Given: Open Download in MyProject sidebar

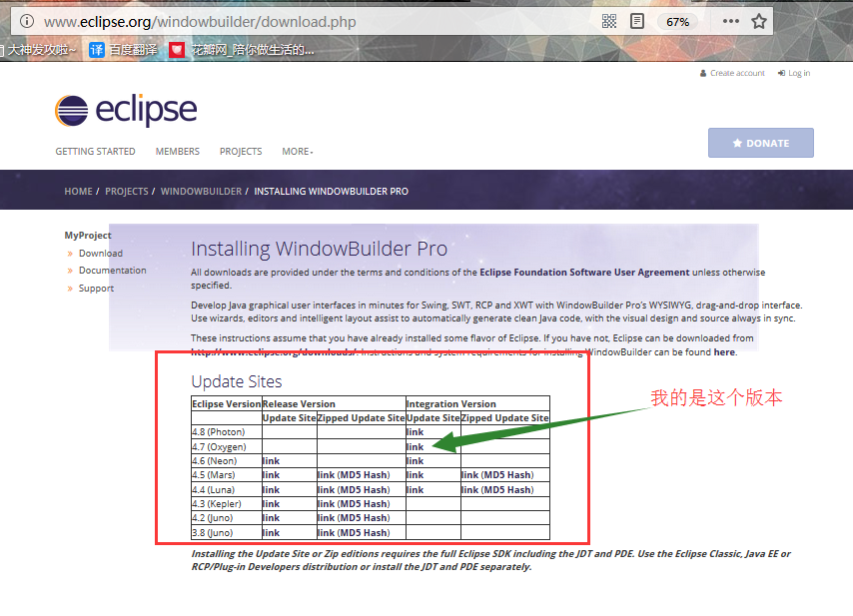Looking at the screenshot, I should [101, 254].
